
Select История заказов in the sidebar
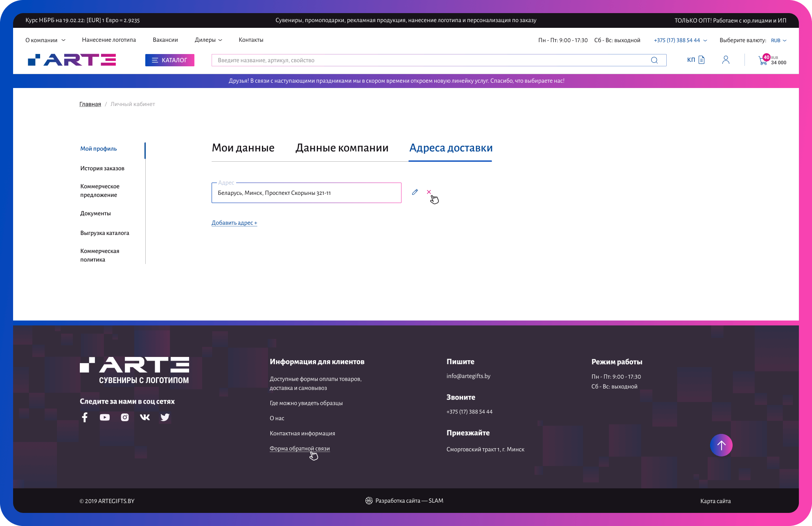(102, 168)
